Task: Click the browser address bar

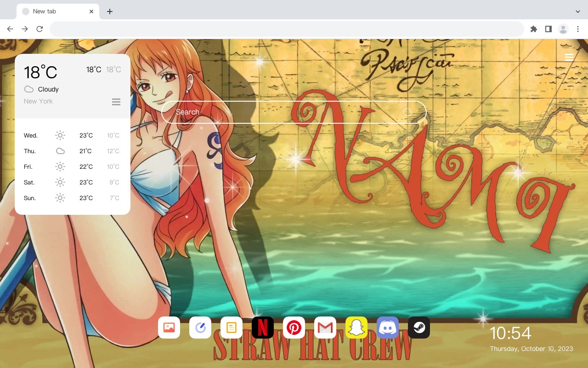Action: point(287,29)
